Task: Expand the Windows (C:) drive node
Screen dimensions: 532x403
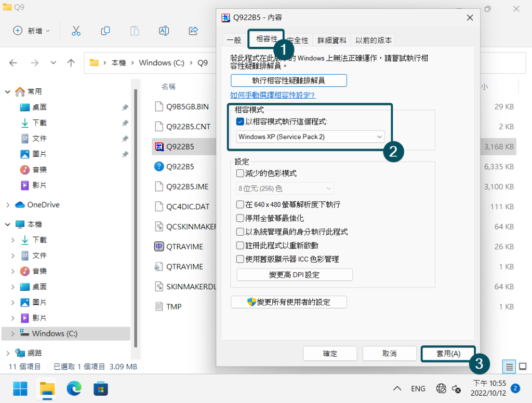Action: (x=13, y=333)
